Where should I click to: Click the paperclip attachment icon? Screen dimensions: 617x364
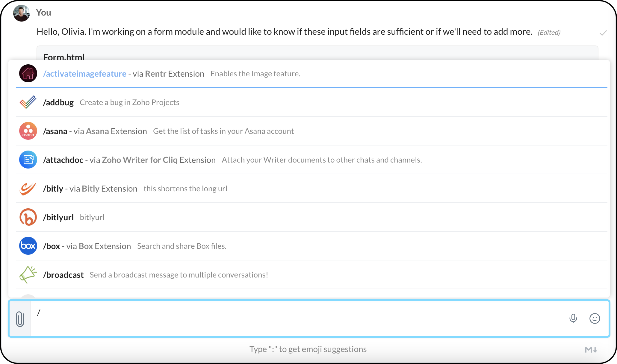coord(20,319)
